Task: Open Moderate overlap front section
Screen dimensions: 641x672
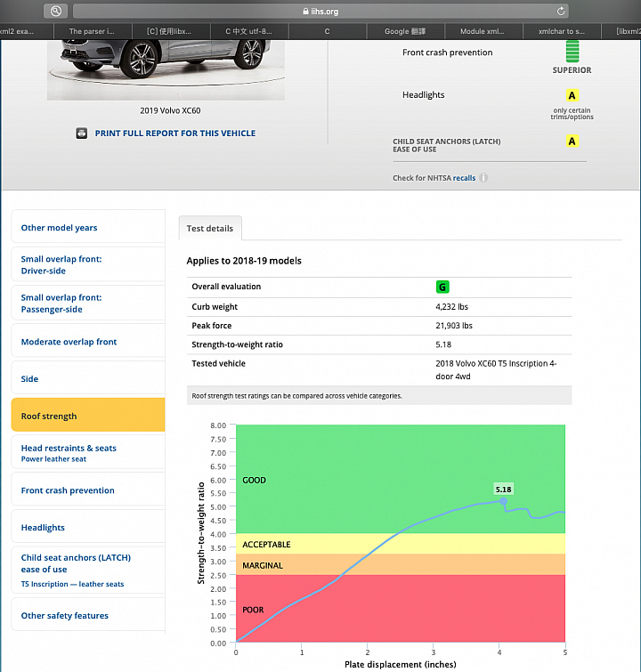Action: (x=88, y=342)
